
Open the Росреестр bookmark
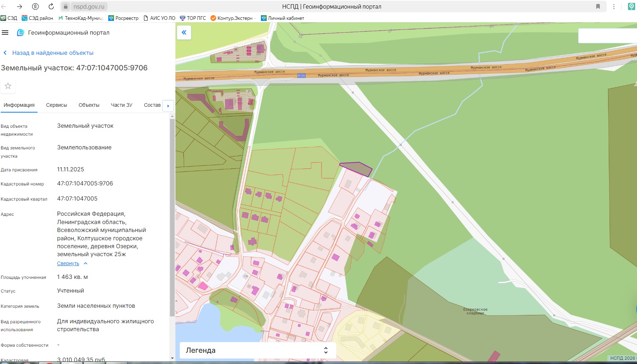pos(123,18)
